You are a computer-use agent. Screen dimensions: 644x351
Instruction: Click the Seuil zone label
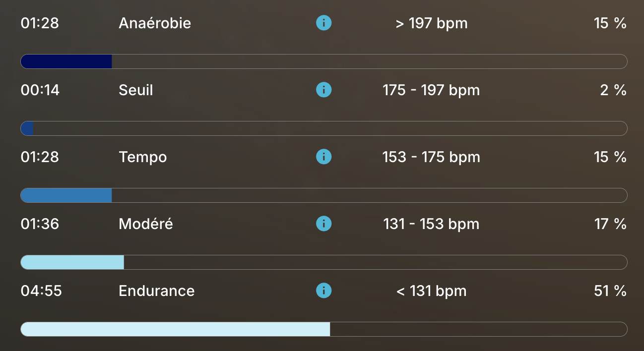point(136,90)
